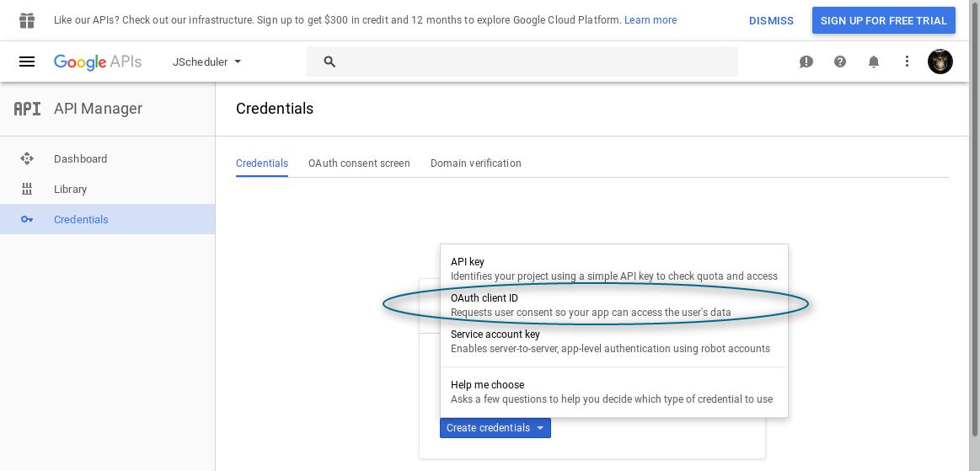
Task: Show notifications bell
Action: click(x=874, y=62)
